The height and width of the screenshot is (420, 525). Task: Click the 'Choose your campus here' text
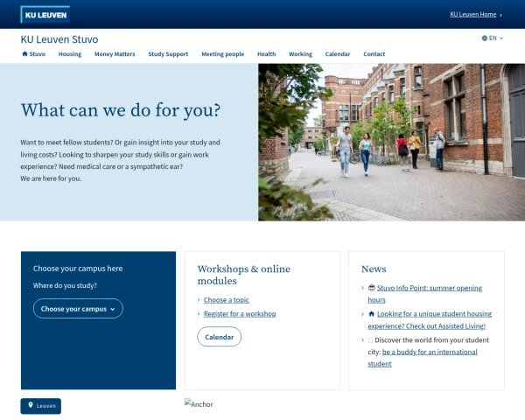78,269
